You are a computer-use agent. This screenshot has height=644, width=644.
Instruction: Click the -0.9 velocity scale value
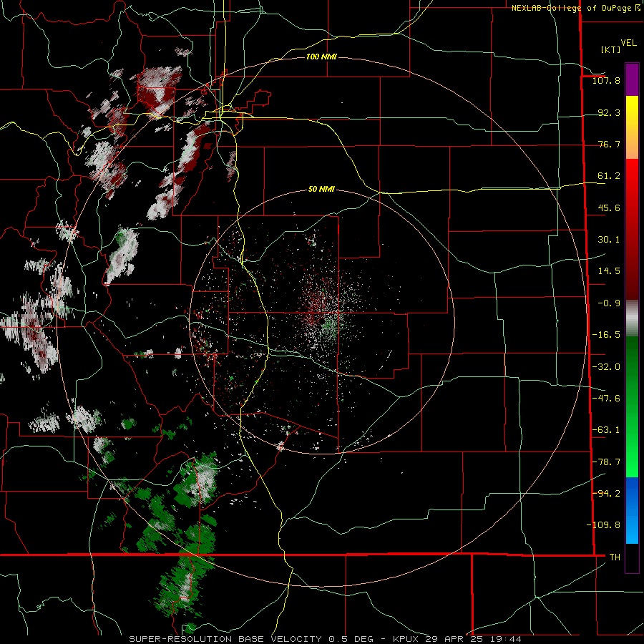click(x=609, y=303)
